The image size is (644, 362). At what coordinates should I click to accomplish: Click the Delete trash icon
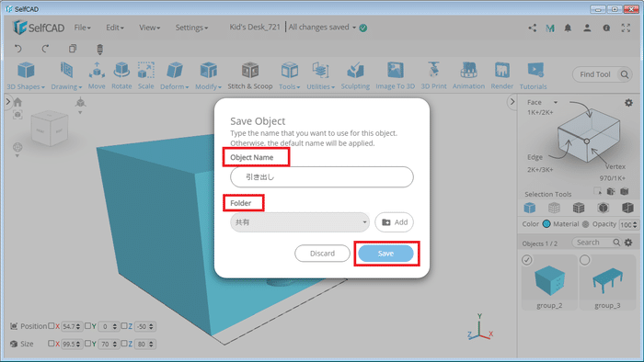(x=99, y=50)
